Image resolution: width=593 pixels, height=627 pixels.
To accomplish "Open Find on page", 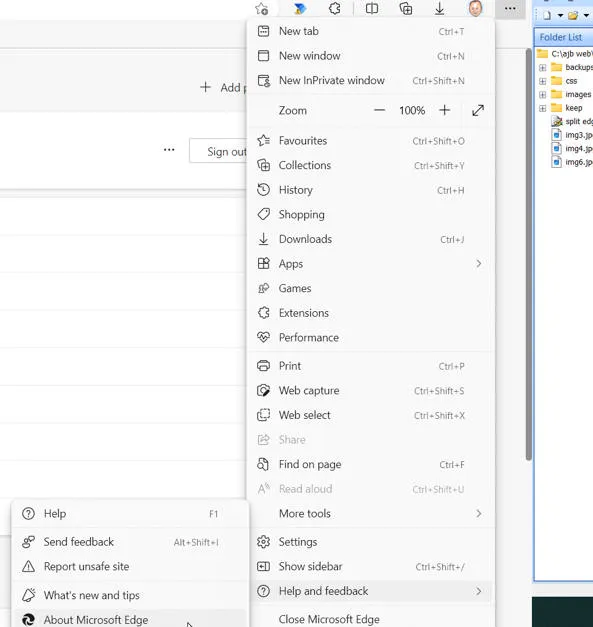I will click(x=371, y=465).
